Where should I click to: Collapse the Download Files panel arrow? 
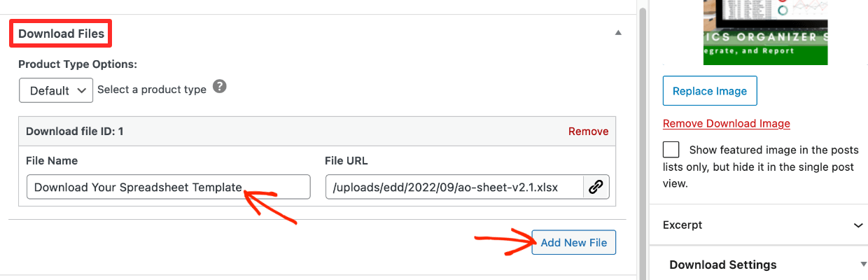(x=617, y=33)
